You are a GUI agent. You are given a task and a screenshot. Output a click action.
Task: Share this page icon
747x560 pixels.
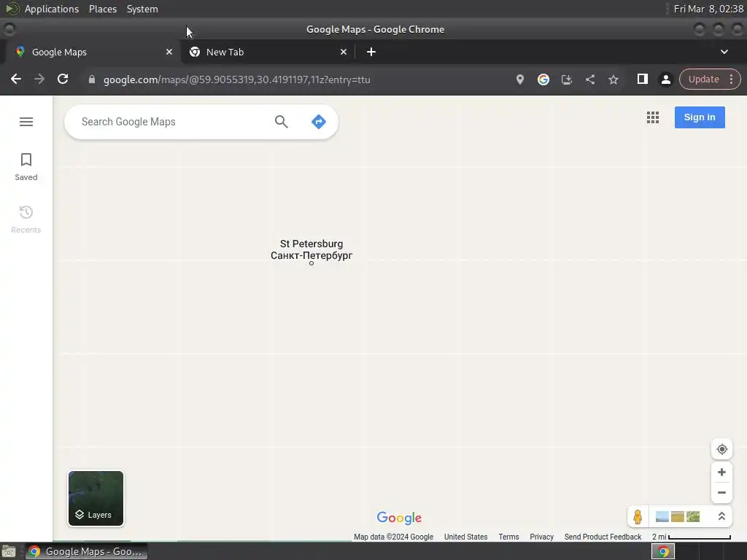[x=589, y=79]
